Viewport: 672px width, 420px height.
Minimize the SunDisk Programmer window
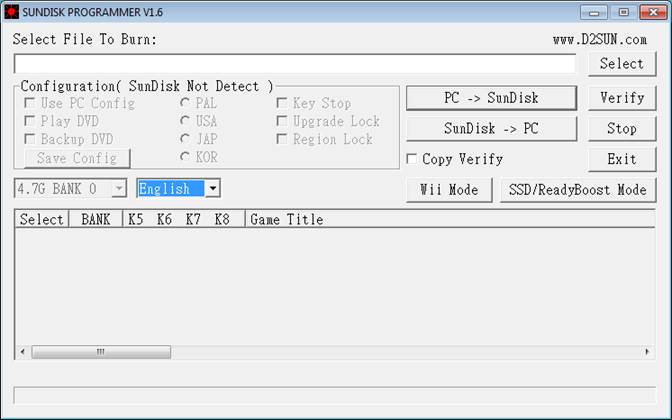click(594, 12)
